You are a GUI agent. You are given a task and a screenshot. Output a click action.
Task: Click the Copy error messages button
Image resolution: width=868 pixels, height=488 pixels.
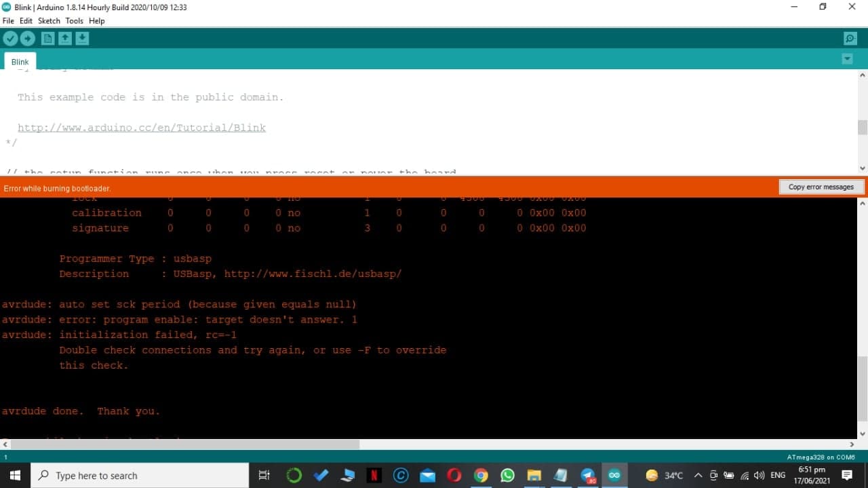tap(821, 186)
